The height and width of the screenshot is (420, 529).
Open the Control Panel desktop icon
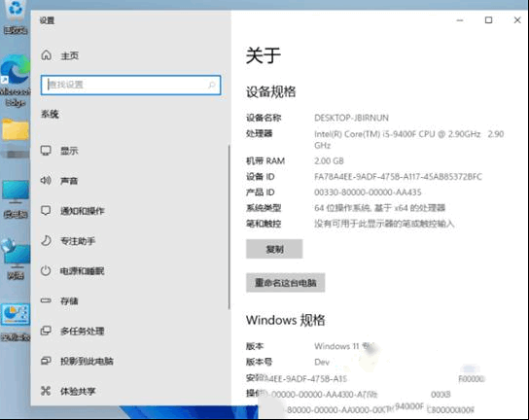[x=16, y=322]
